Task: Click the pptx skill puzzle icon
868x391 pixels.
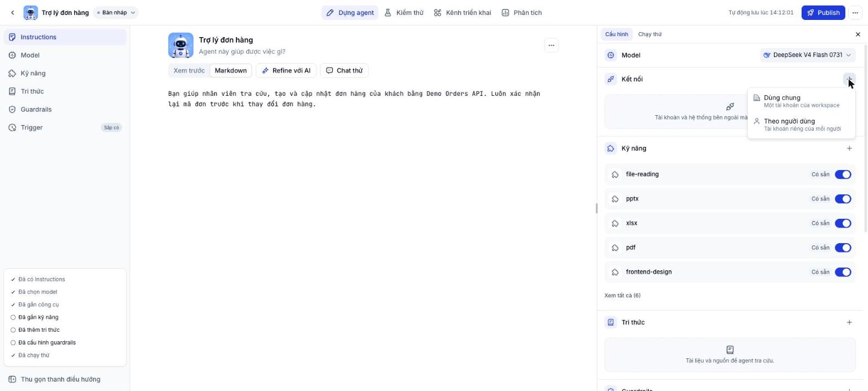Action: click(615, 199)
